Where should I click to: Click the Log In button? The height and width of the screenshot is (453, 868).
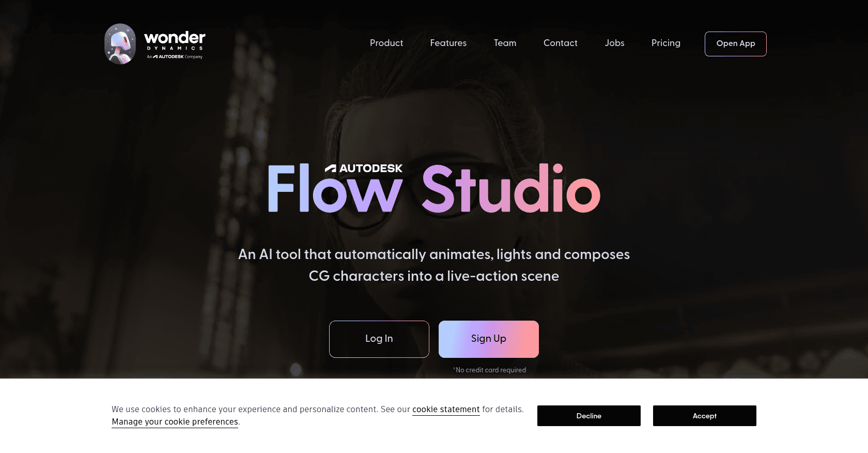click(379, 339)
